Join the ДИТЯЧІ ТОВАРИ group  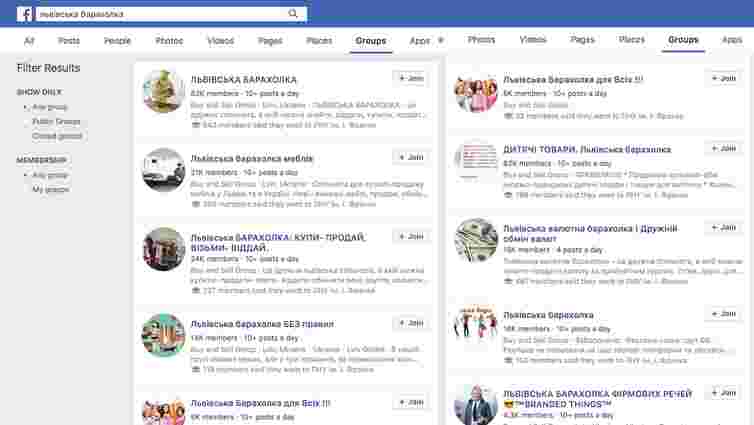click(x=724, y=148)
